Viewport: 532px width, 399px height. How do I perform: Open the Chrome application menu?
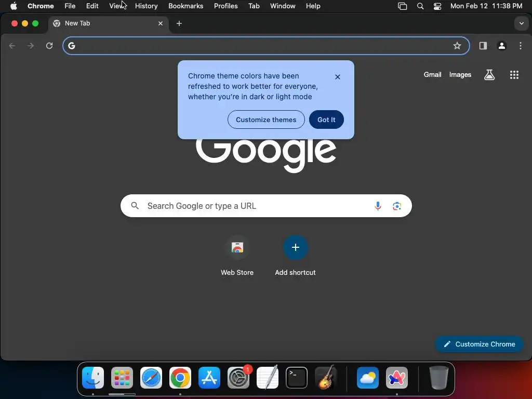pyautogui.click(x=41, y=6)
